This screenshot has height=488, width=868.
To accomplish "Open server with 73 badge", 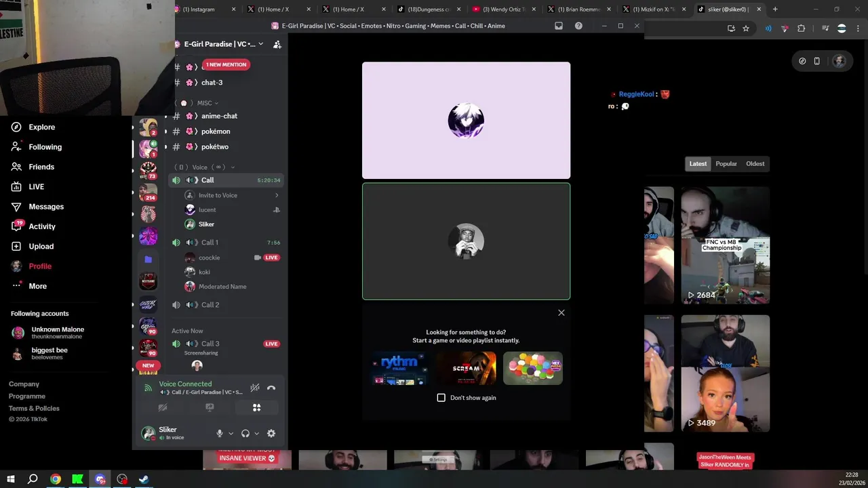I will [x=148, y=171].
